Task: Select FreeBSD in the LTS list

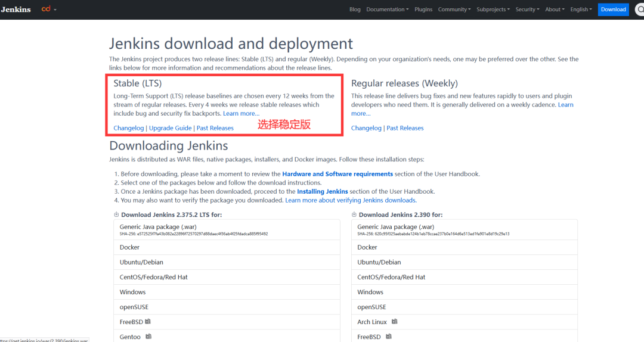Action: point(227,322)
